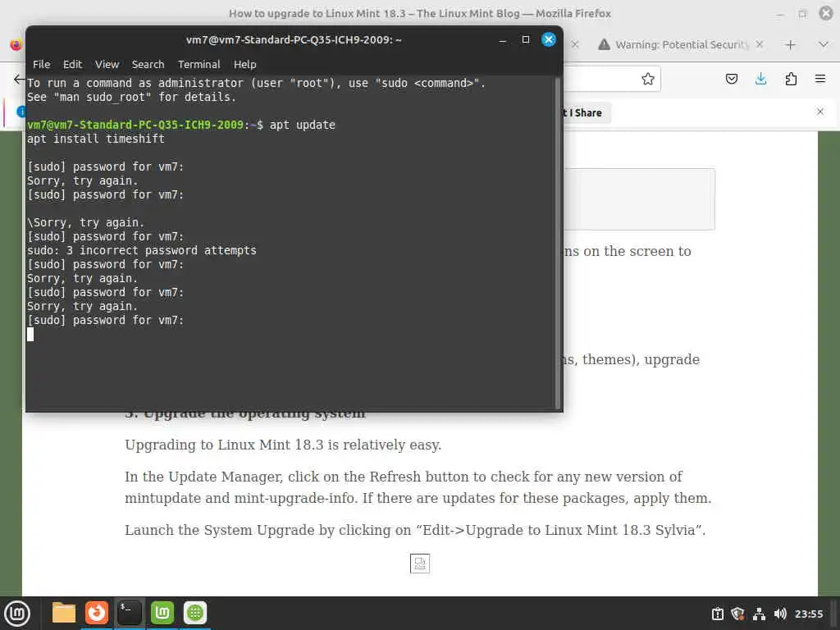The image size is (840, 630).
Task: Click the warning triangle icon on the Security tab
Action: click(x=604, y=44)
